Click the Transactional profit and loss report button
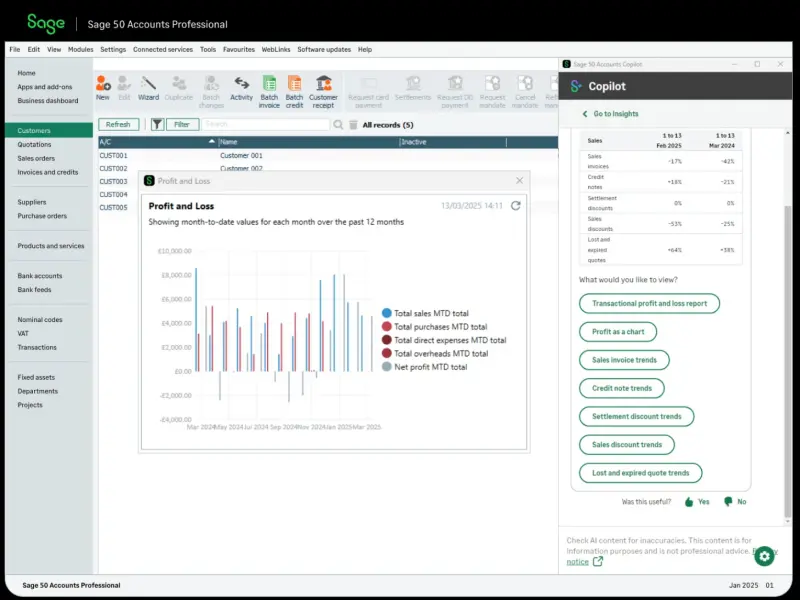The height and width of the screenshot is (600, 800). (x=649, y=303)
